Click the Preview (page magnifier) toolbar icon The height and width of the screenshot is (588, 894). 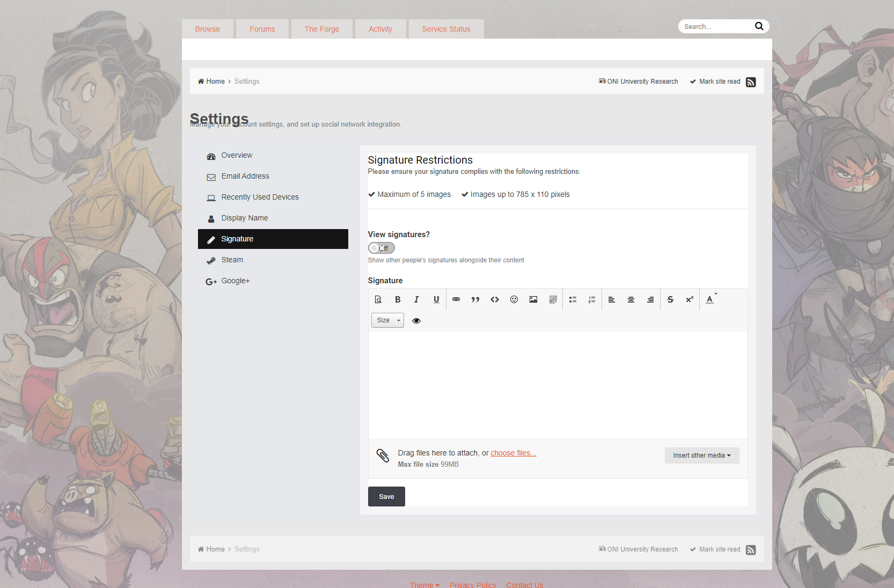(378, 299)
